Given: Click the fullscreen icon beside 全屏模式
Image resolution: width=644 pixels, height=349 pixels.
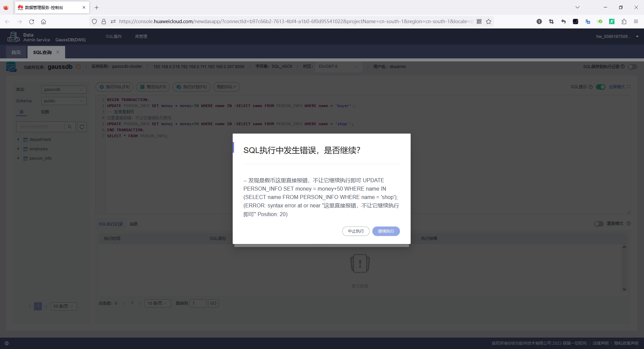Looking at the screenshot, I should [x=629, y=87].
